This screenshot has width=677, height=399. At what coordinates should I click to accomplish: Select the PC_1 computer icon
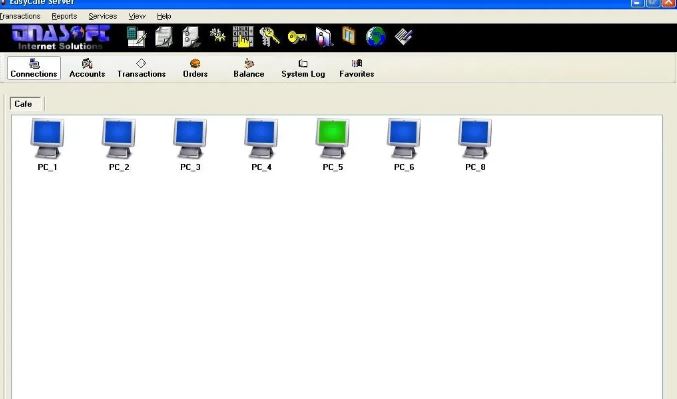click(x=47, y=145)
